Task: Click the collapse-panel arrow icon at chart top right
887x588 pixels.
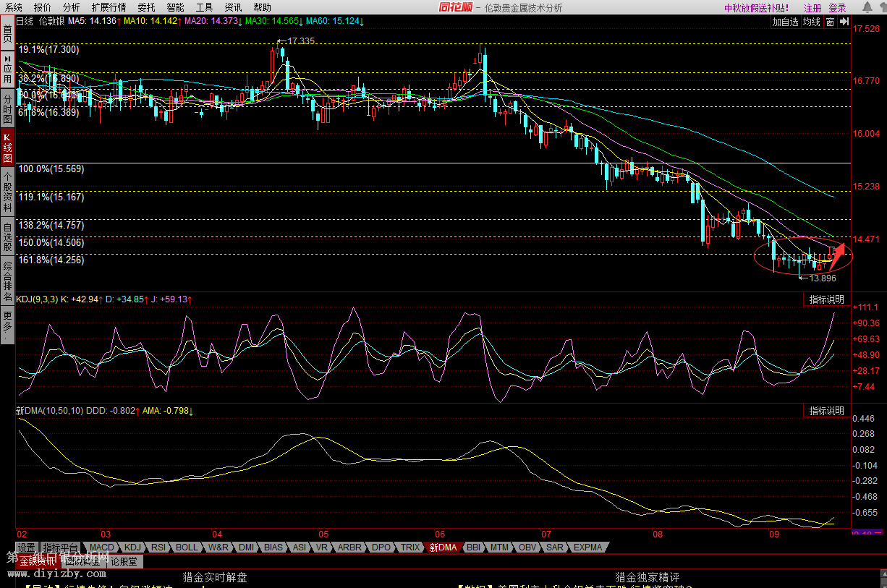Action: pyautogui.click(x=844, y=22)
